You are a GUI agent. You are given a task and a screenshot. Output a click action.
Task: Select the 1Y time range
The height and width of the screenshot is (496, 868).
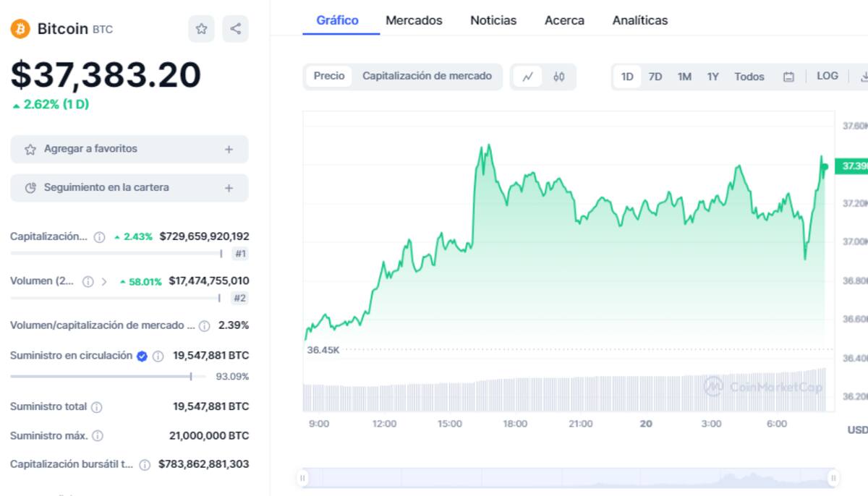(712, 77)
